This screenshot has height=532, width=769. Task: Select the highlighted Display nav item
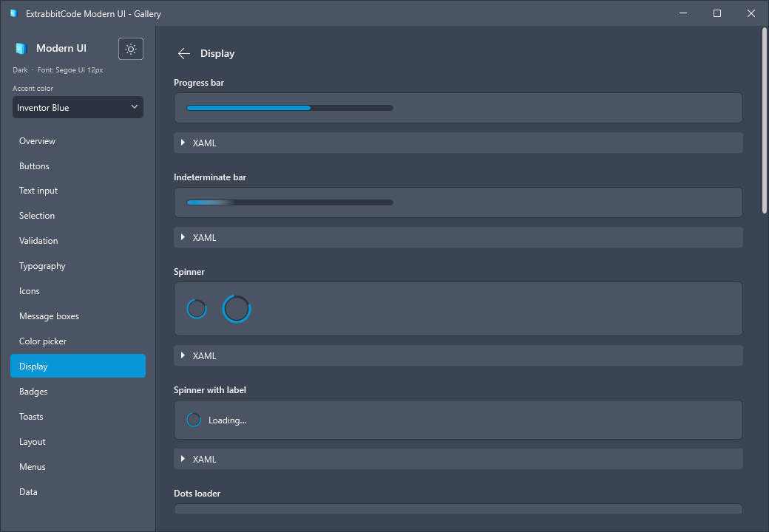tap(78, 366)
